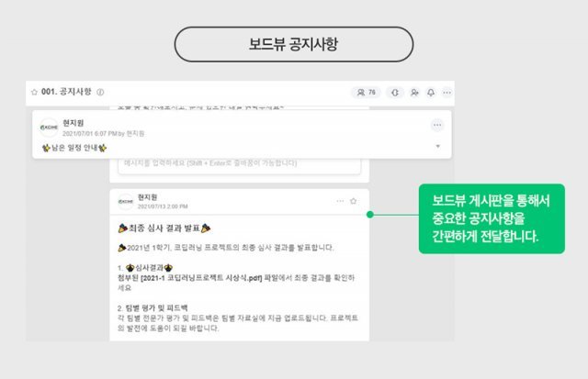Image resolution: width=588 pixels, height=379 pixels.
Task: Bookmark the 최종 심사 결과 발표 post
Action: click(353, 201)
